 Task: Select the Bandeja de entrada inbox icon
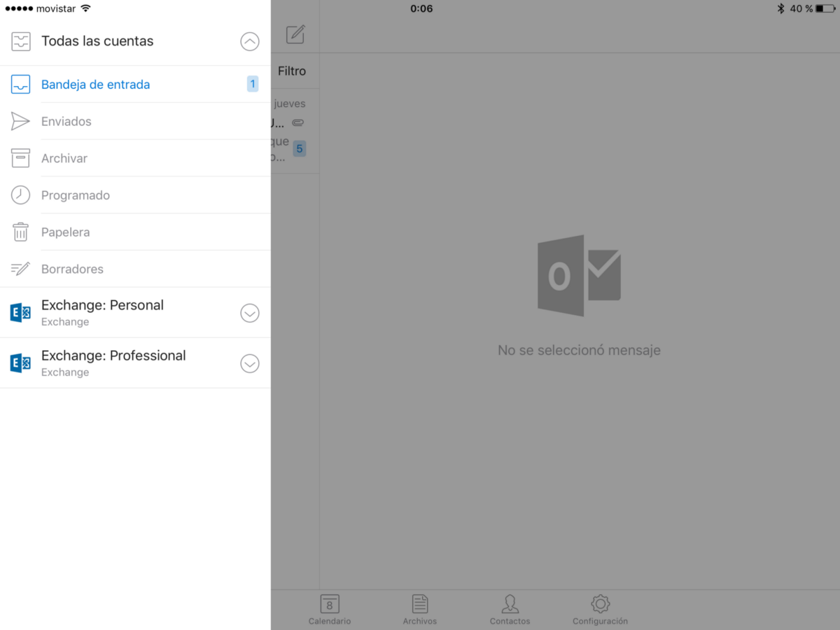[21, 84]
